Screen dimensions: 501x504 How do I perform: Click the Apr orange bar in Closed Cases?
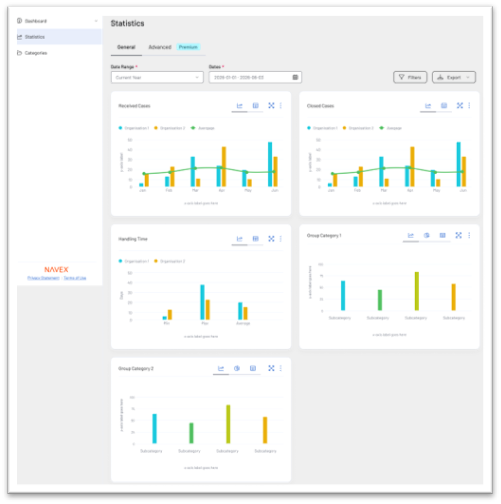coord(412,167)
